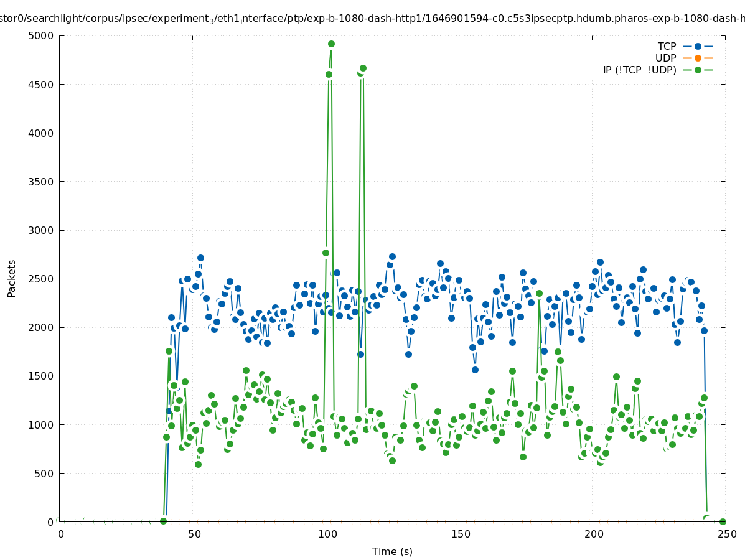Select the TCP legend label text
Viewport: 745px width, 560px height.
[667, 46]
